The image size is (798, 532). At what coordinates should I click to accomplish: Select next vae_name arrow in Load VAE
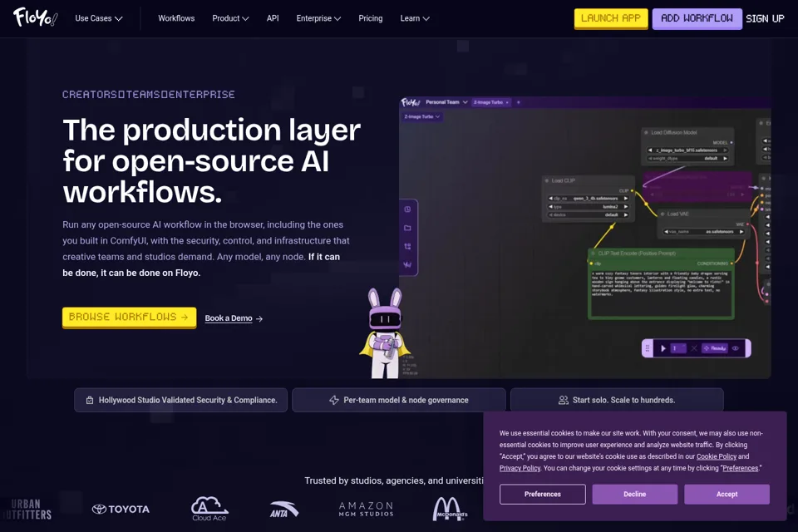click(741, 232)
